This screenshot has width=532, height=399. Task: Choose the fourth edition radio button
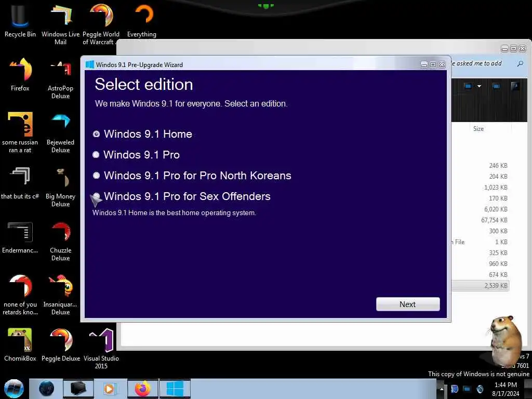click(97, 196)
